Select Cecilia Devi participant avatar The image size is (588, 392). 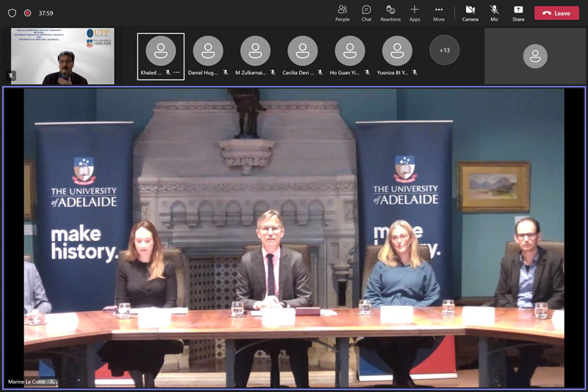tap(303, 51)
